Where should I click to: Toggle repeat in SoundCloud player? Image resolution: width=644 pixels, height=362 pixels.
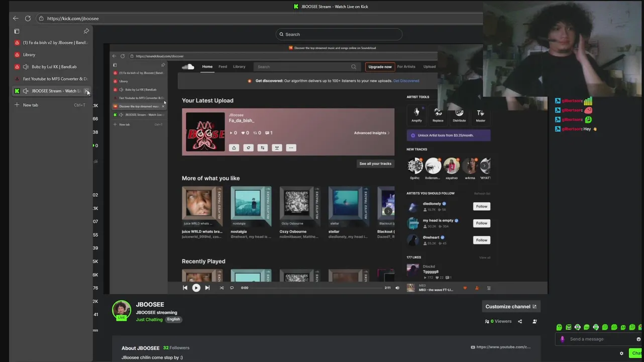tap(232, 288)
